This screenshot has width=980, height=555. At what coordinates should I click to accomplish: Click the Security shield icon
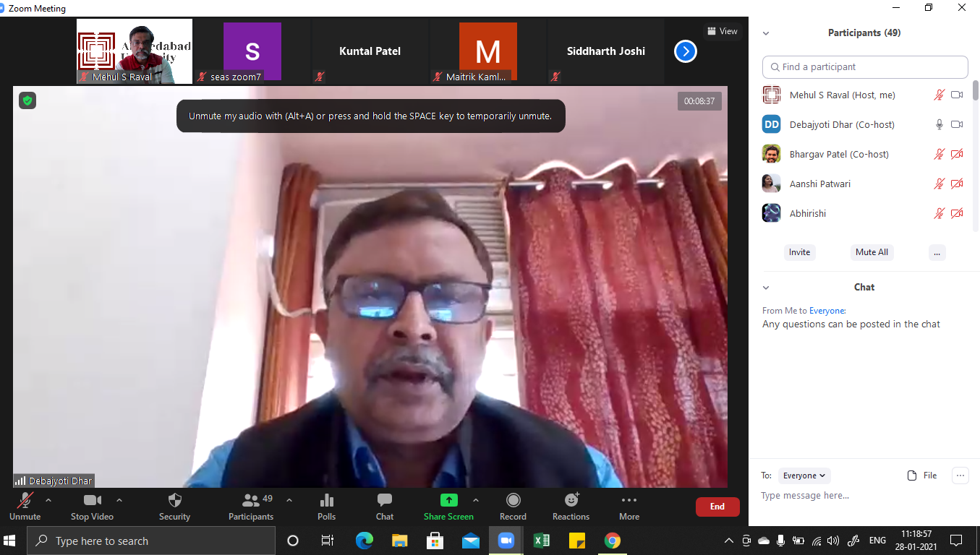pos(174,500)
